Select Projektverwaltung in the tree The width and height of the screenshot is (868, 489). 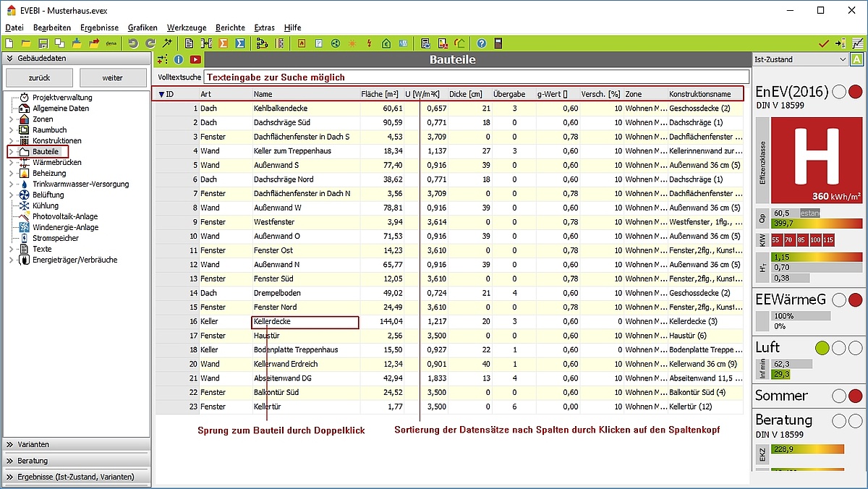click(x=62, y=97)
